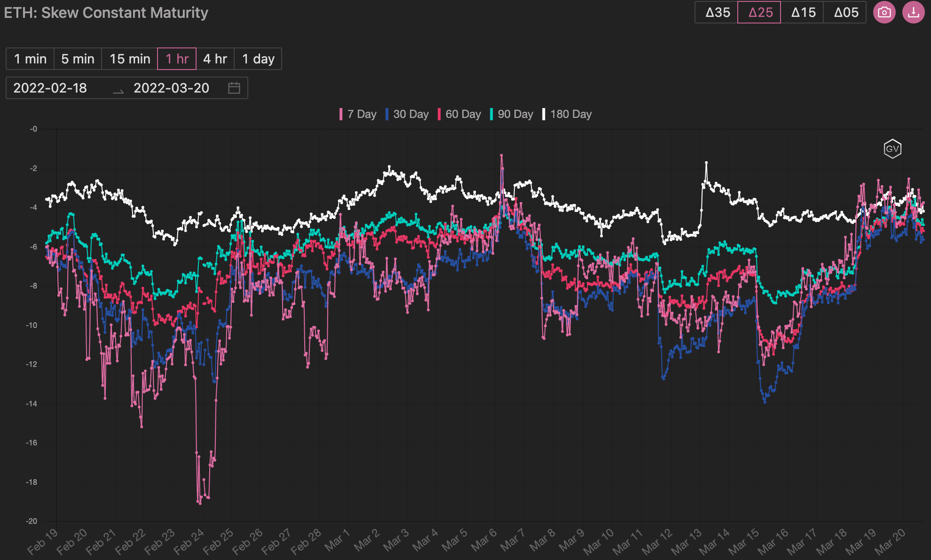Select the Δ25 delta option
The image size is (931, 560).
coord(759,12)
